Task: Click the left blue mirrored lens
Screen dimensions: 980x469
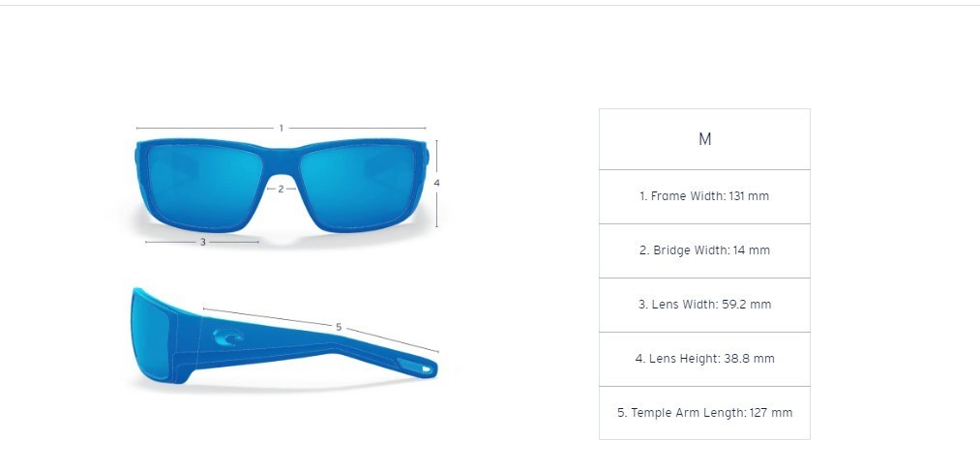Action: tap(203, 186)
